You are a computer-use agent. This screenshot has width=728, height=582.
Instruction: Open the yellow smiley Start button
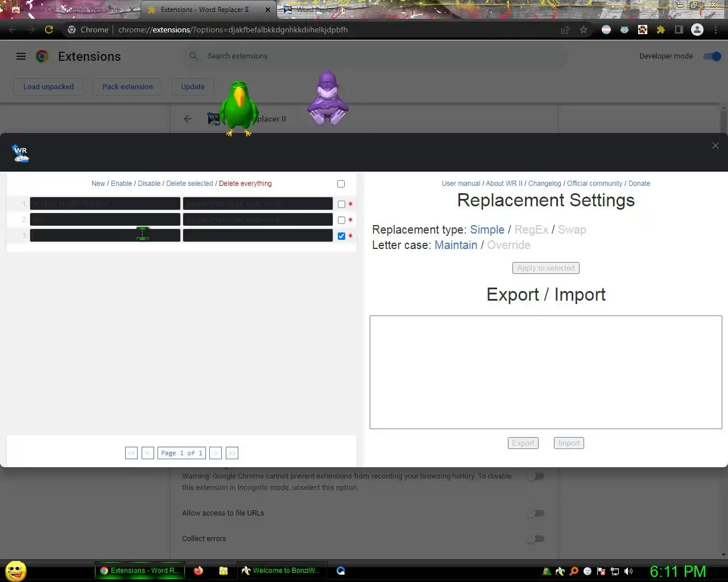[15, 571]
